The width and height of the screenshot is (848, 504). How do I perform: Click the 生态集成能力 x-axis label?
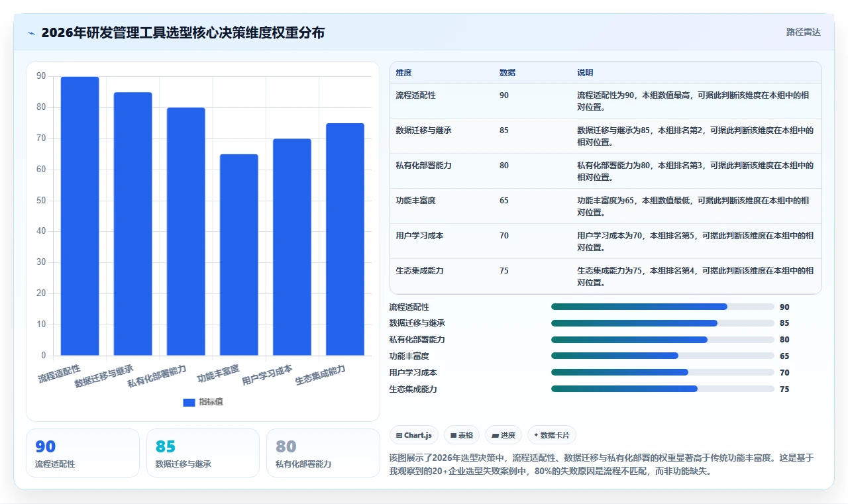[x=321, y=376]
